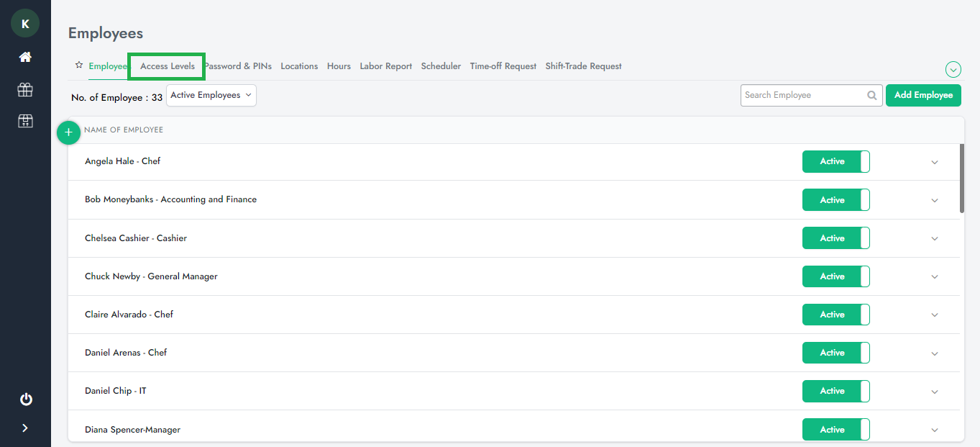Screen dimensions: 980x447
Task: Disable Daniel Chip's Active toggle
Action: click(x=835, y=391)
